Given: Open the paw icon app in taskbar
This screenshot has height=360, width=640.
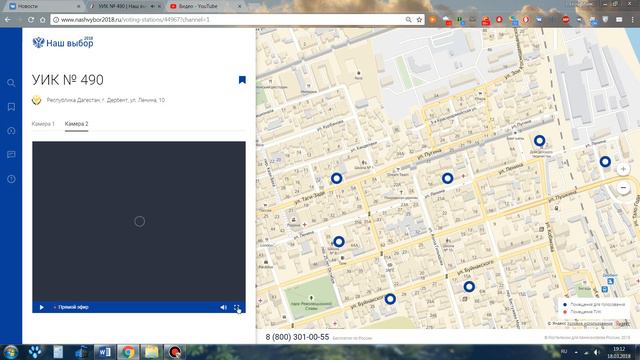Looking at the screenshot, I should pos(35,352).
